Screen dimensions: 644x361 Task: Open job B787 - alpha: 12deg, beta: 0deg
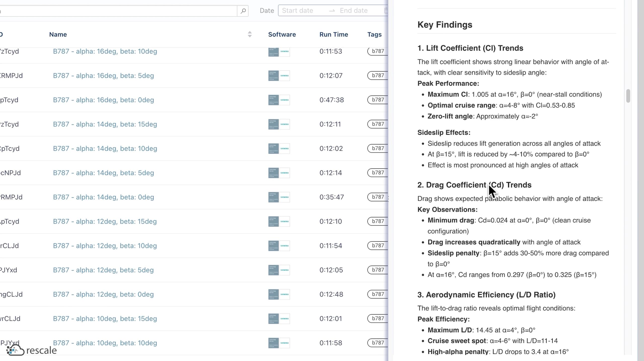[x=103, y=294]
